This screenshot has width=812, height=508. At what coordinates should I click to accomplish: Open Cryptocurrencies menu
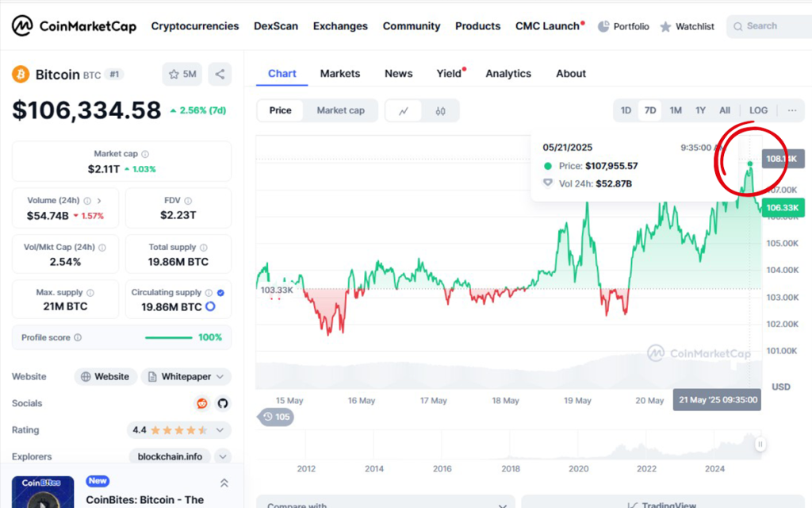coord(195,26)
